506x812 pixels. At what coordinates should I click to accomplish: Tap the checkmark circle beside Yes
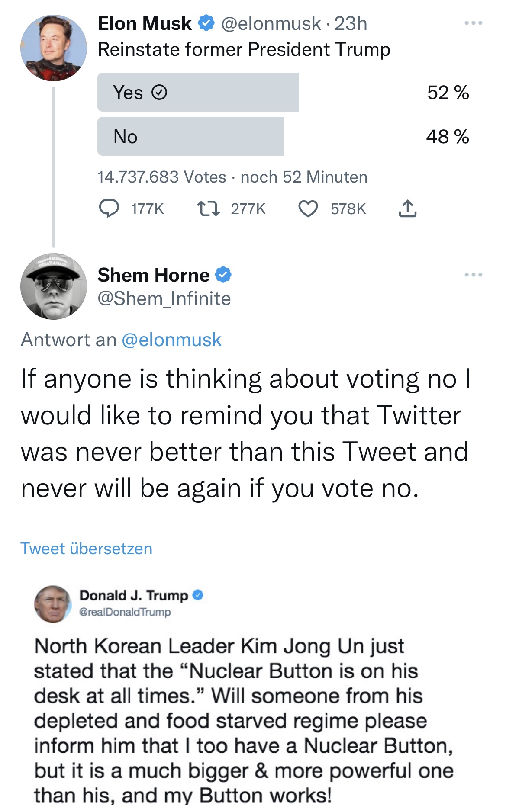click(159, 93)
